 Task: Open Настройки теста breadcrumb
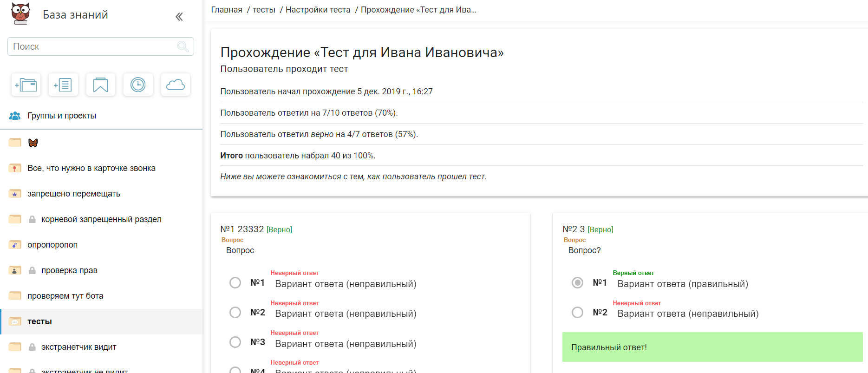(318, 10)
